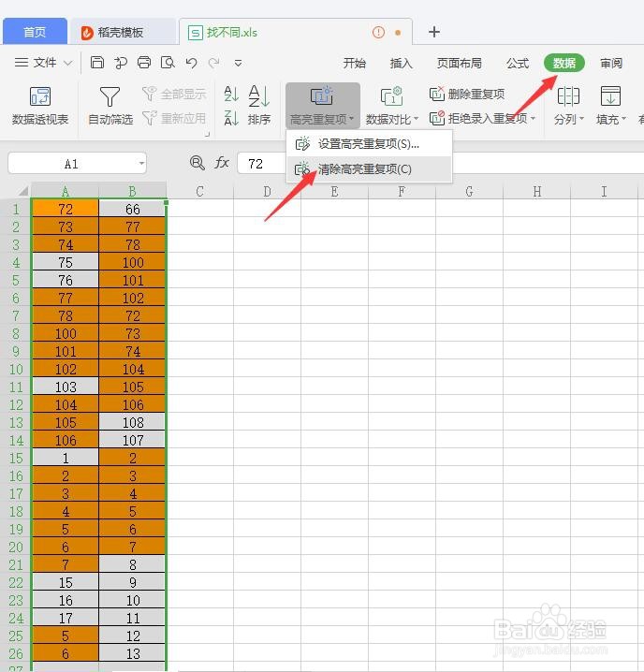Click the export-to-PDF icon beside Save
644x672 pixels.
pos(121,63)
